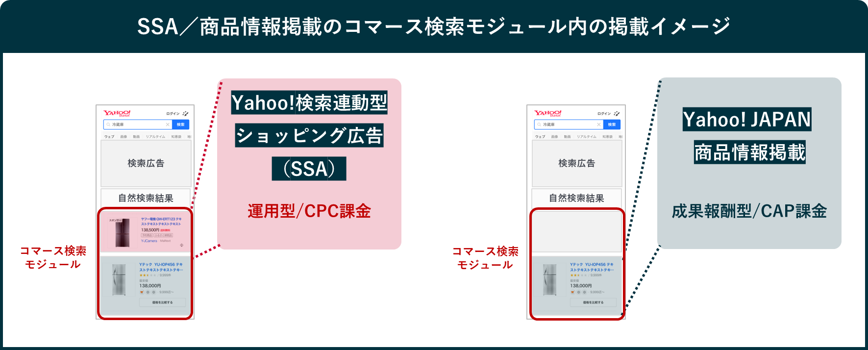Click the red Yahoo!検索連動型 ショッピング広告 box
Viewport: 868px width, 350px height.
point(309,164)
